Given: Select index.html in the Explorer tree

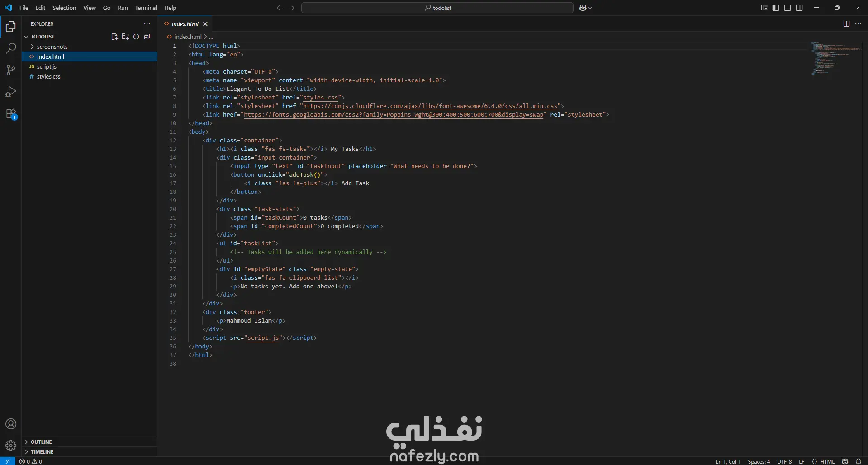Looking at the screenshot, I should [x=89, y=56].
